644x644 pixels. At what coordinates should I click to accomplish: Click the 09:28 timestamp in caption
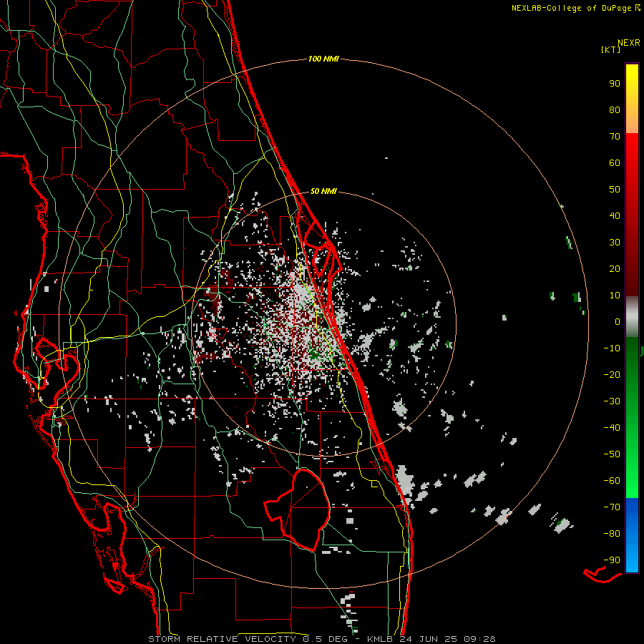pyautogui.click(x=479, y=639)
